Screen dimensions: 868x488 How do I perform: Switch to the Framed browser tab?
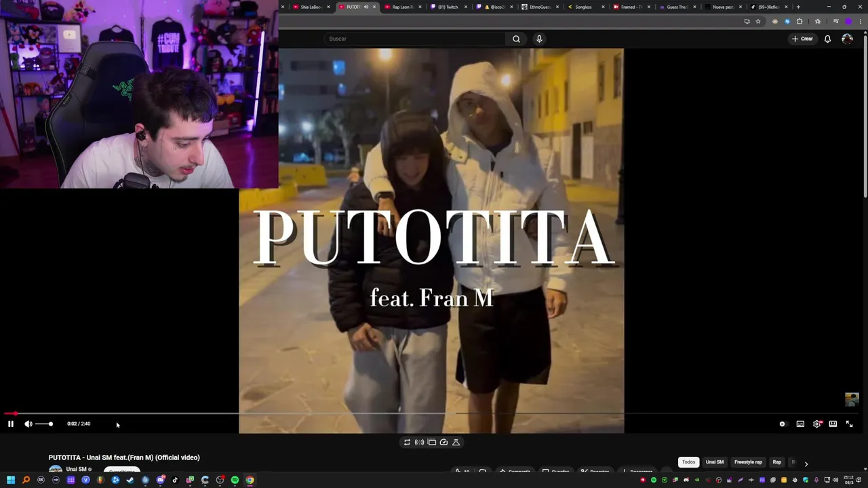[x=631, y=7]
